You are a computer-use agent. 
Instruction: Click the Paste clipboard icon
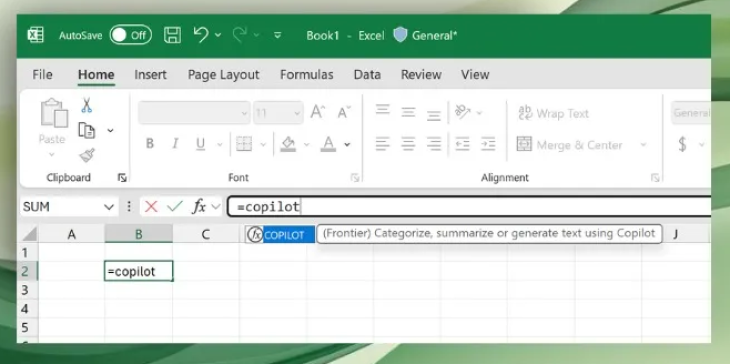click(54, 113)
